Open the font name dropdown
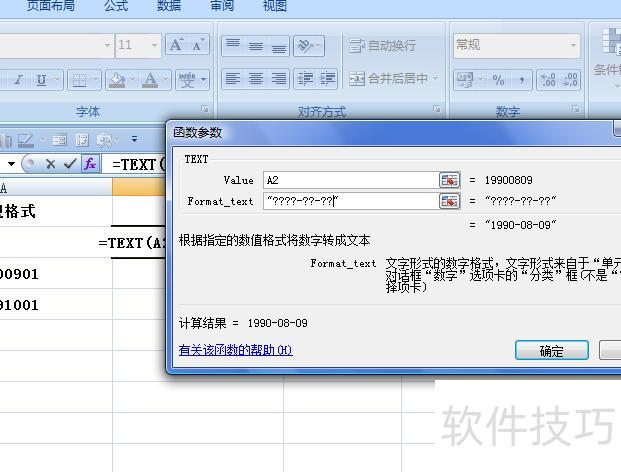Image resolution: width=621 pixels, height=472 pixels. click(x=107, y=45)
